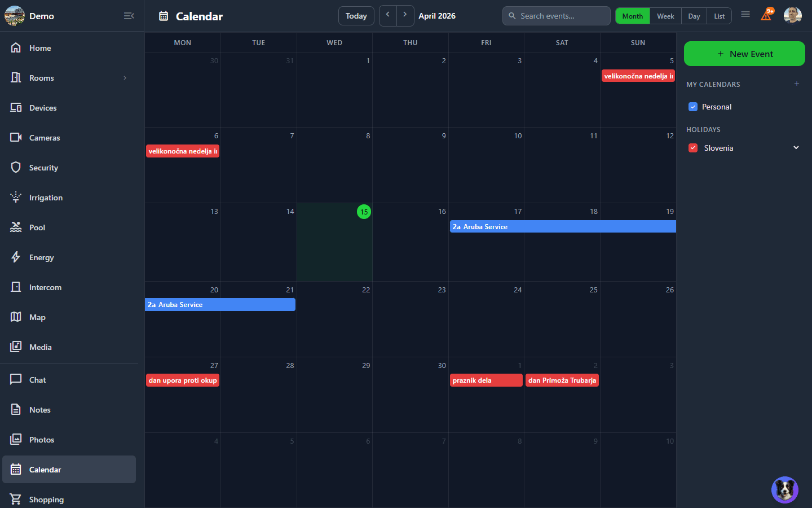The width and height of the screenshot is (812, 508).
Task: Open the Security panel
Action: point(43,168)
